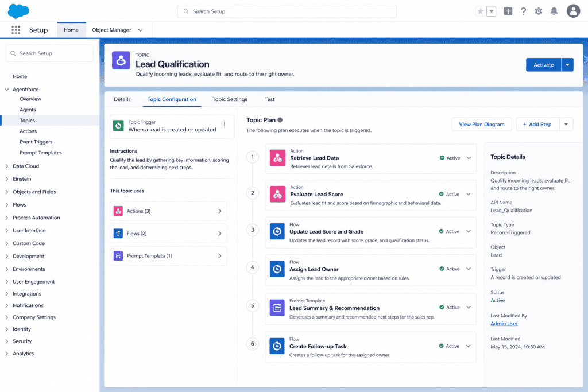This screenshot has width=588, height=392.
Task: Click the Assign Lead Owner flow icon
Action: tap(277, 269)
